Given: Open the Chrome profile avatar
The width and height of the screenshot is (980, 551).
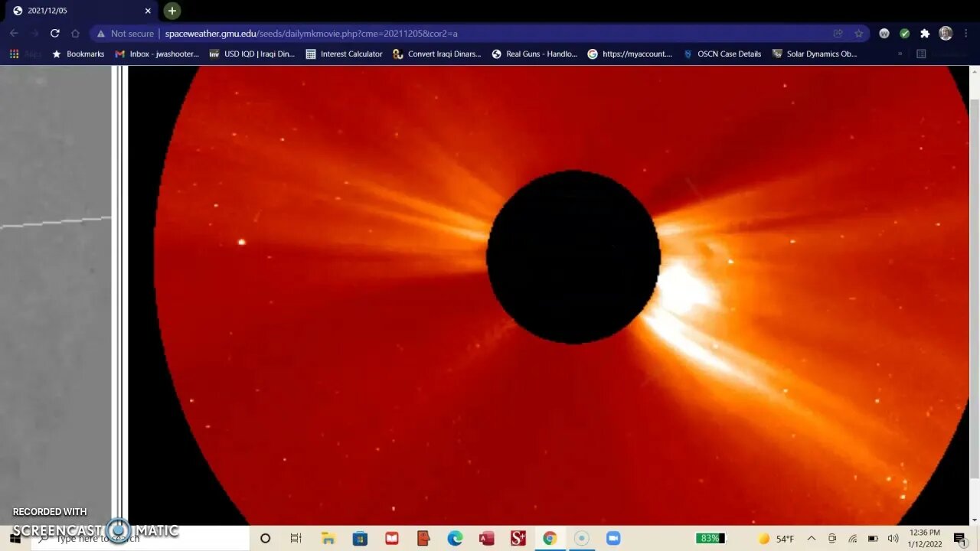Looking at the screenshot, I should pos(946,34).
